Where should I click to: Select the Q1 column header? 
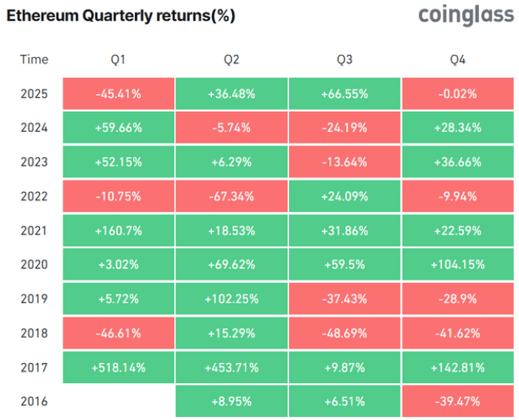click(x=118, y=60)
